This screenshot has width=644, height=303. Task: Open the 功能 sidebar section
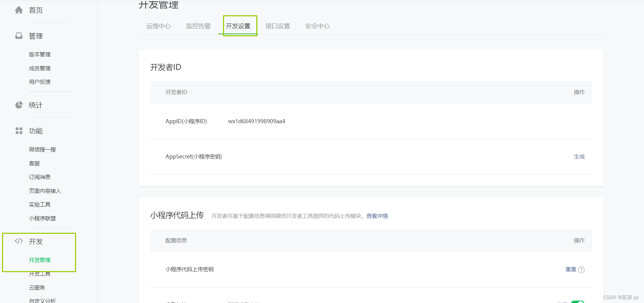click(x=36, y=131)
